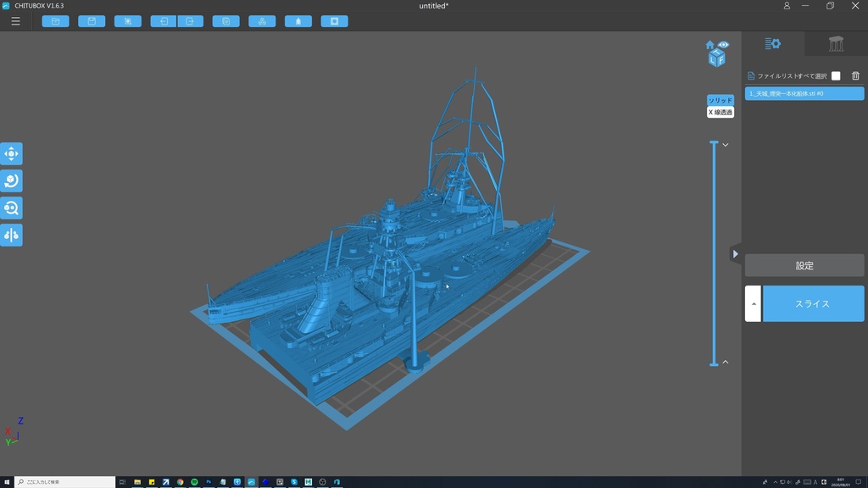This screenshot has width=868, height=488.
Task: Click the screenshot capture toolbar icon
Action: (x=128, y=21)
